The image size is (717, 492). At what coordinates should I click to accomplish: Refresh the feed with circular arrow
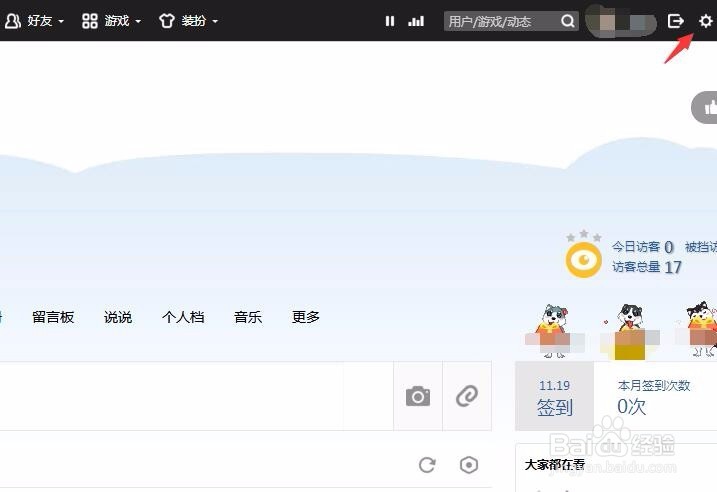coord(427,465)
